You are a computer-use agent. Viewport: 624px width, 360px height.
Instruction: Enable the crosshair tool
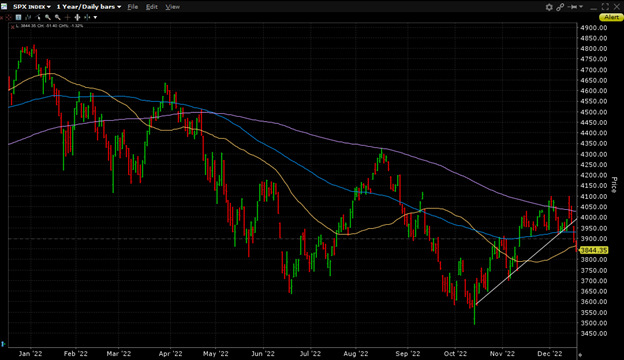pyautogui.click(x=67, y=17)
